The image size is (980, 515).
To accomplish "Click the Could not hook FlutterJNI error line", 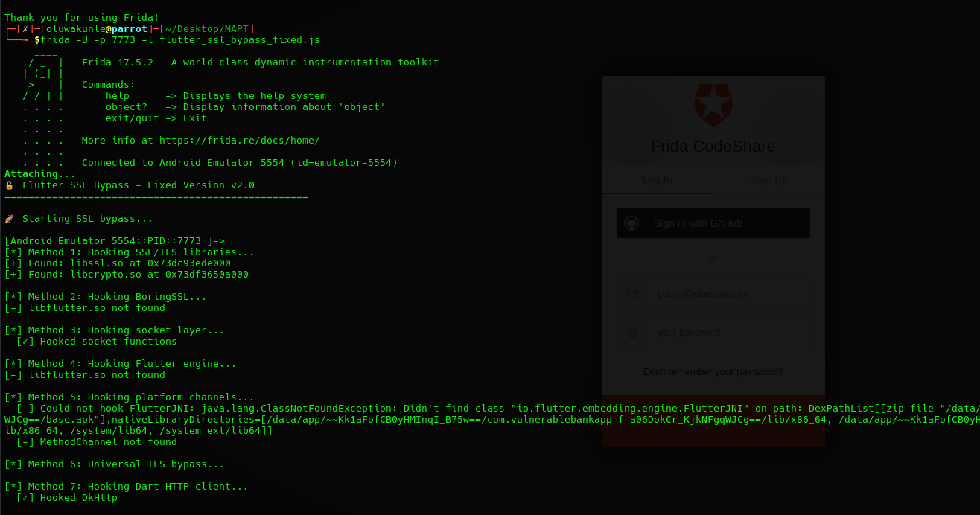I will [x=498, y=409].
